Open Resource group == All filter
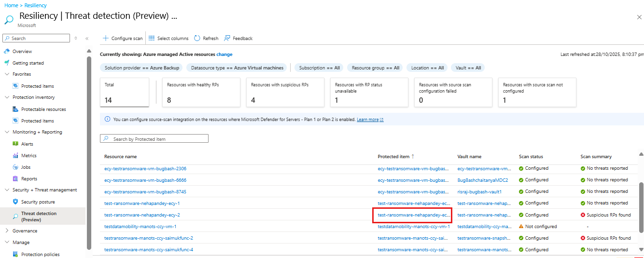 tap(376, 68)
